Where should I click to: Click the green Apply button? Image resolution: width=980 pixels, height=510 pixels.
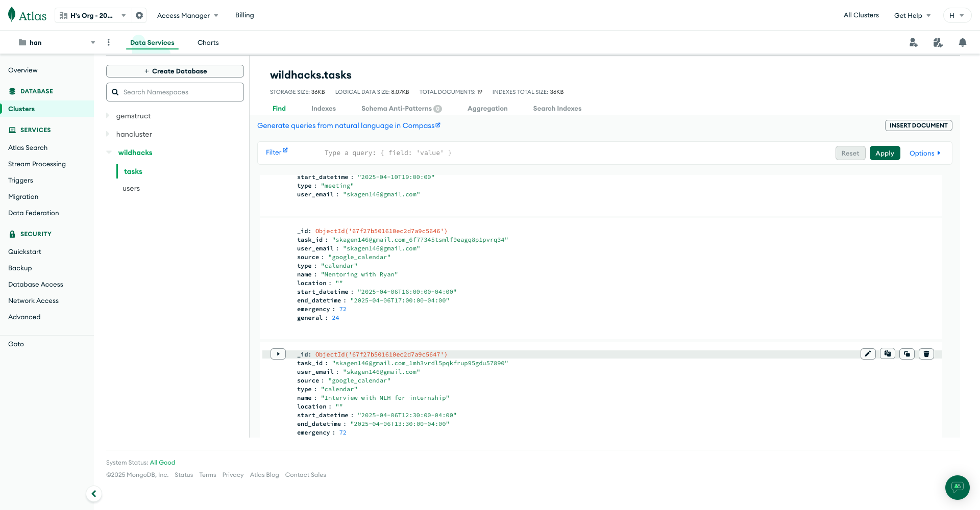coord(885,153)
